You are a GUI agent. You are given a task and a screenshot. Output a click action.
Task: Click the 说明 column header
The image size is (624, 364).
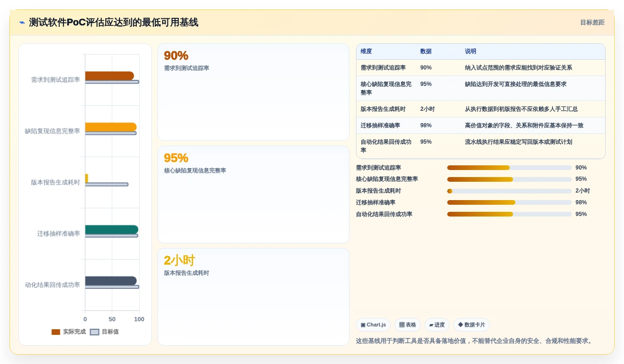click(471, 51)
